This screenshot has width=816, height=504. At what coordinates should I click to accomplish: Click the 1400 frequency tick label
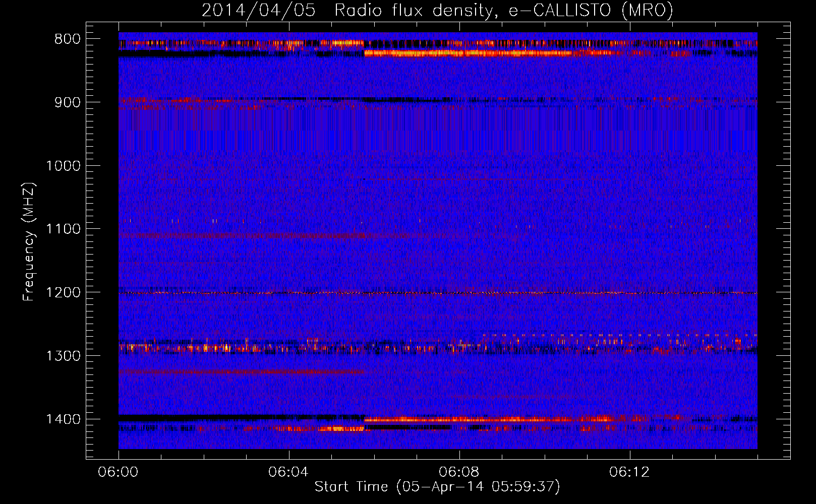coord(63,419)
